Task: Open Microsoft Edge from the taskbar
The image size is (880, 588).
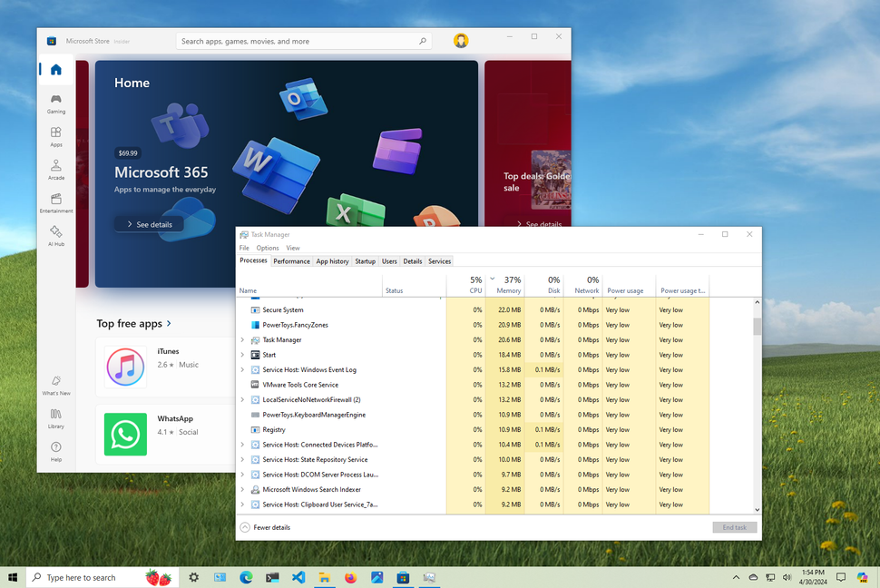Action: pyautogui.click(x=246, y=577)
